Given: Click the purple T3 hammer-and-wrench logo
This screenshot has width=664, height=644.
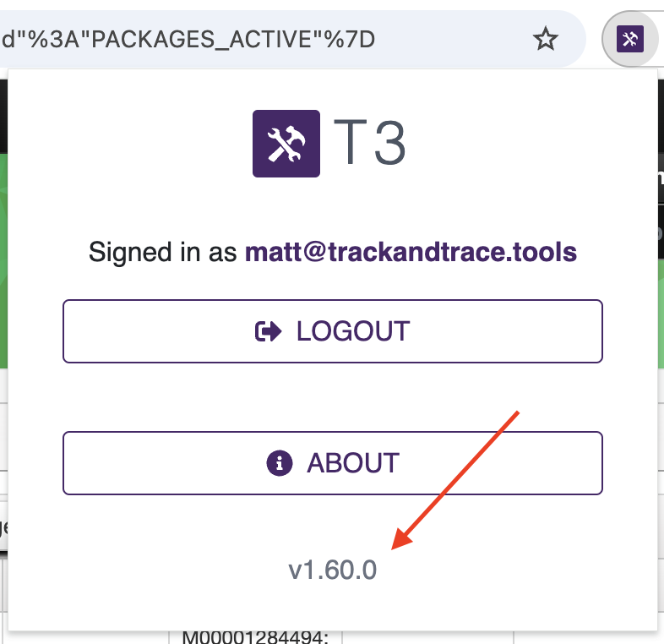Looking at the screenshot, I should pos(286,144).
